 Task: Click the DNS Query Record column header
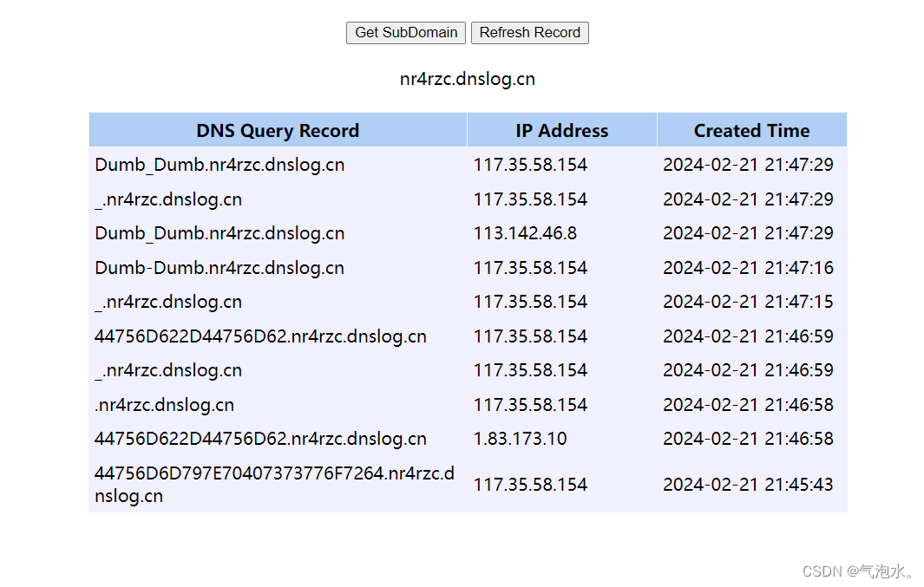pos(278,129)
